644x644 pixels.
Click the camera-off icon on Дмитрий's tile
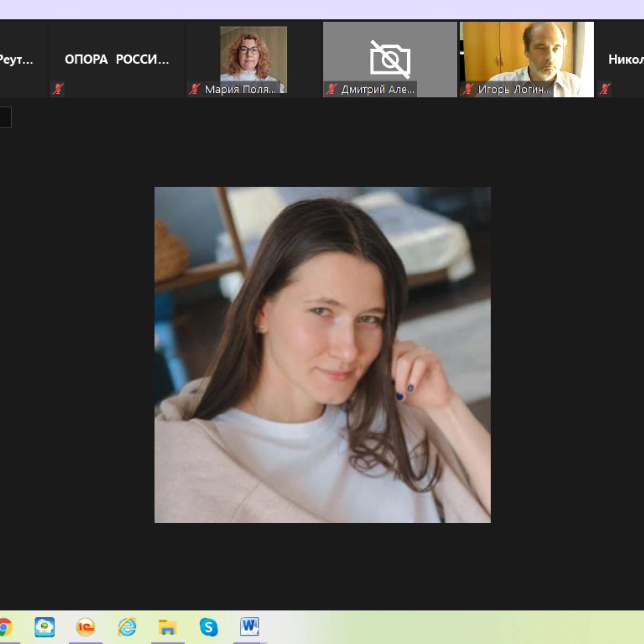click(x=390, y=59)
